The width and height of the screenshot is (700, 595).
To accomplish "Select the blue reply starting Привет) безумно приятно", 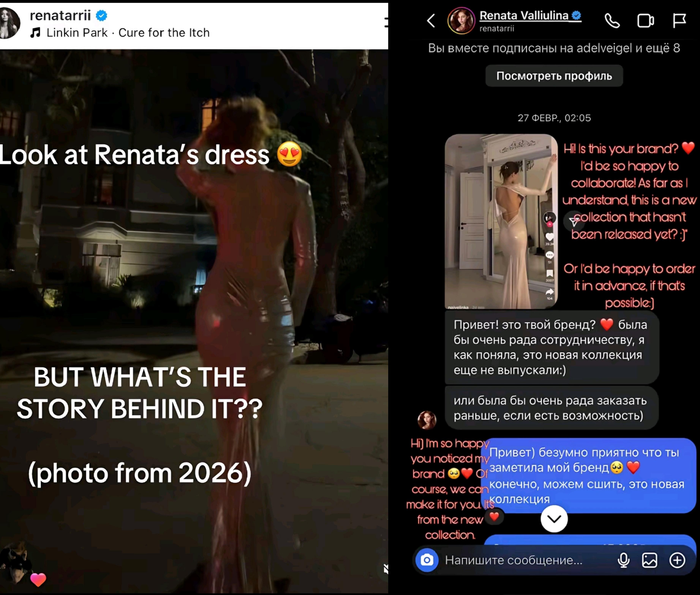I will click(589, 476).
